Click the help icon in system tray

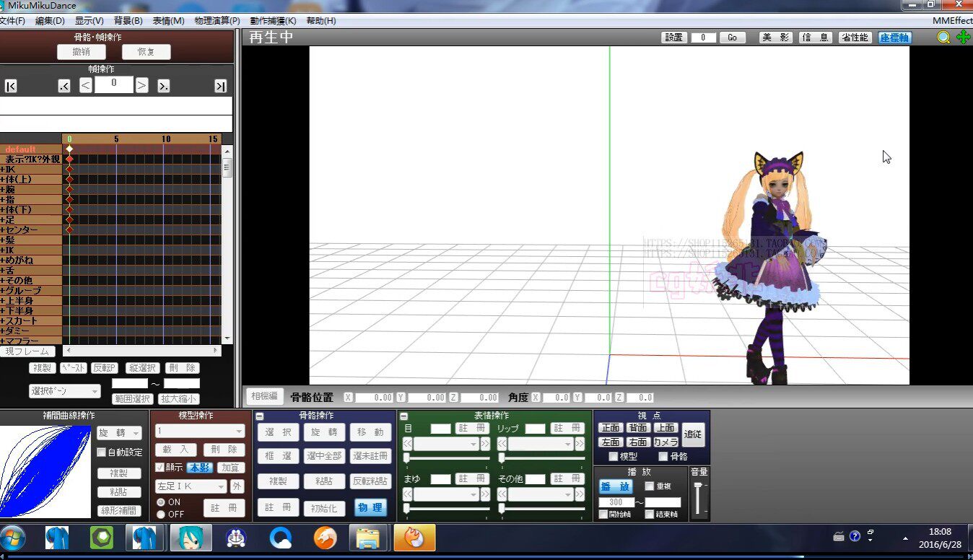[855, 536]
